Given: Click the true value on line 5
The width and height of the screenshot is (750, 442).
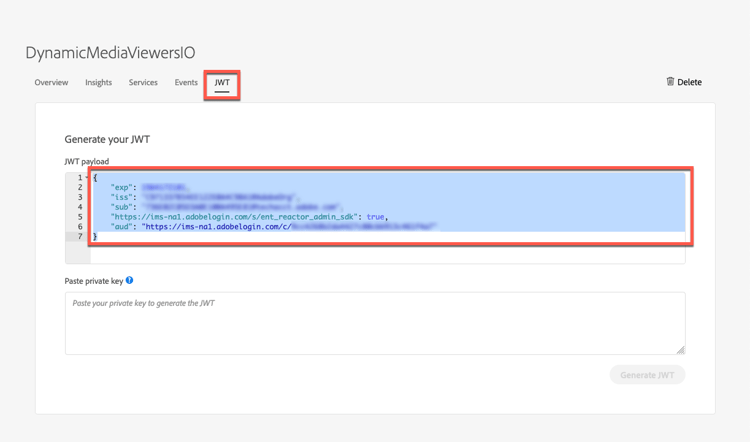Looking at the screenshot, I should [x=375, y=217].
